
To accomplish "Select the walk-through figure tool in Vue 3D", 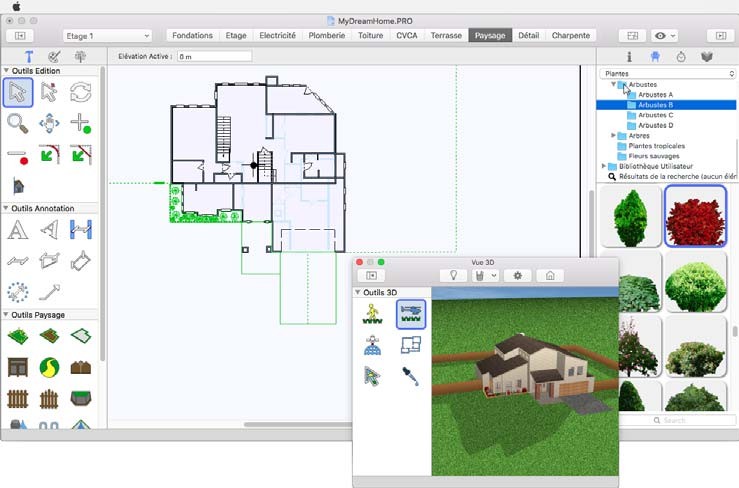I will tap(372, 314).
